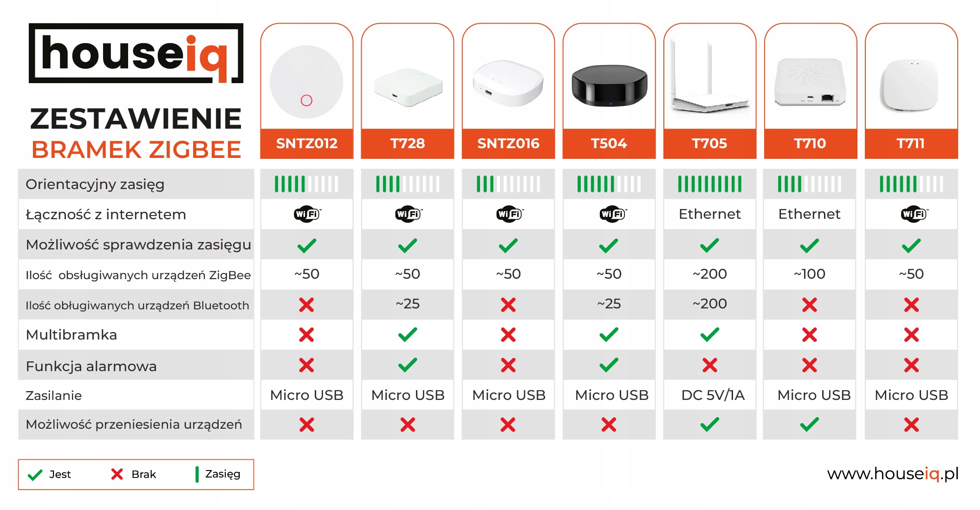The height and width of the screenshot is (510, 980).
Task: Select the SNTZ012 column header
Action: 307,143
